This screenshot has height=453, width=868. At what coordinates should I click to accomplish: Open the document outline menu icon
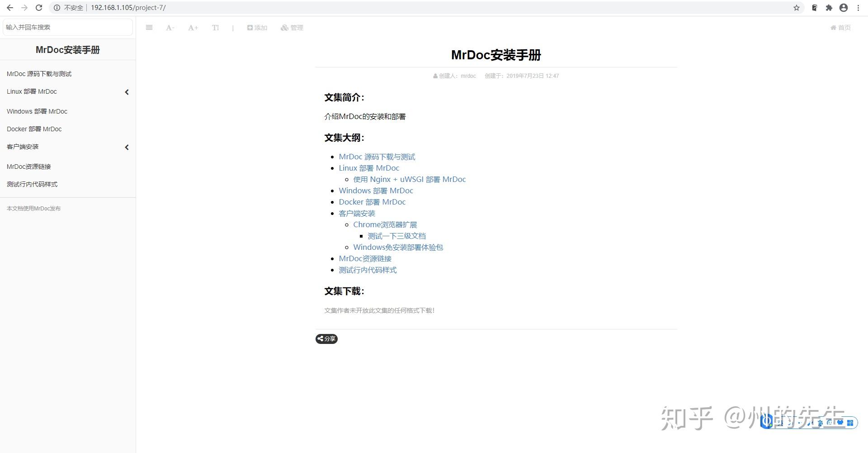point(149,28)
